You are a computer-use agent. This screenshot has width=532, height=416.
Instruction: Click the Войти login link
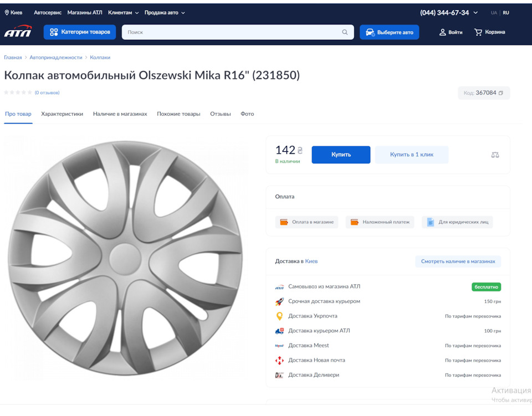coord(451,32)
